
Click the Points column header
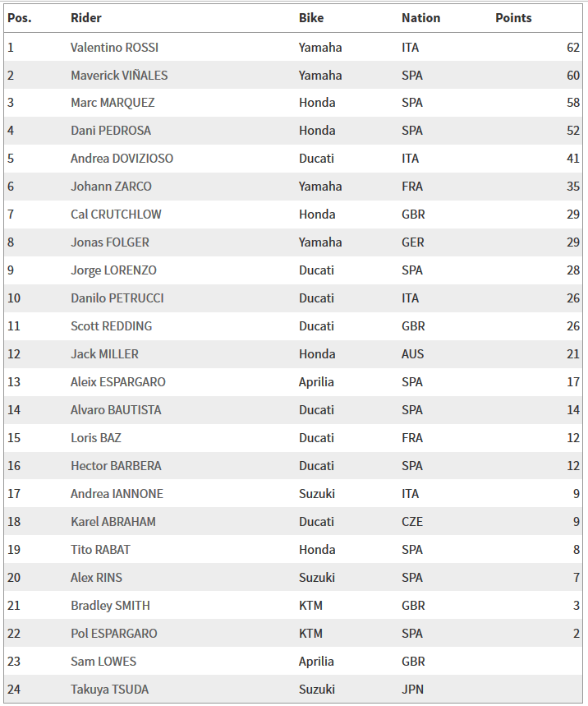tap(513, 18)
